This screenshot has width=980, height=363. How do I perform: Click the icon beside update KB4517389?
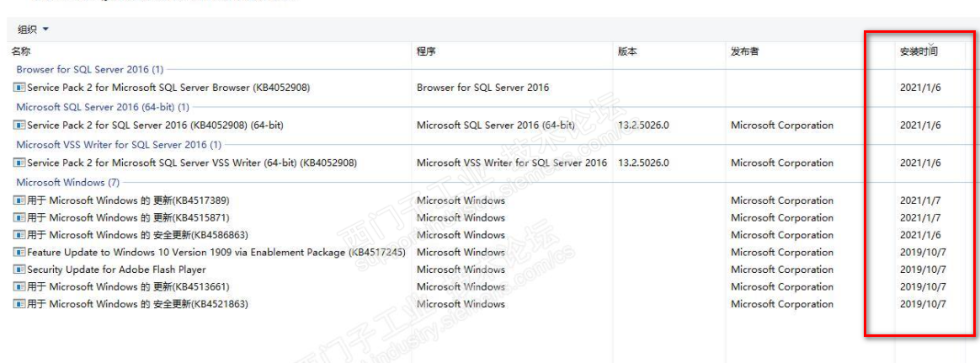coord(19,201)
